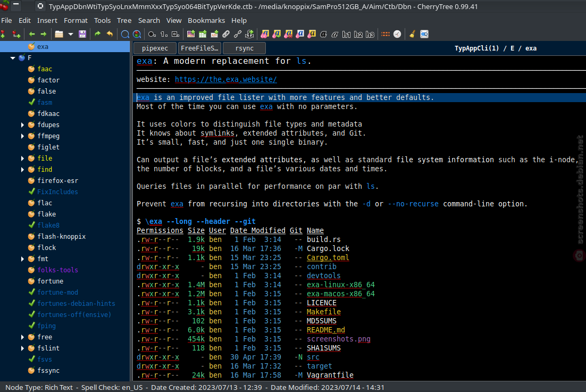The height and width of the screenshot is (392, 586).
Task: Expand the fdupes node
Action: pos(22,125)
